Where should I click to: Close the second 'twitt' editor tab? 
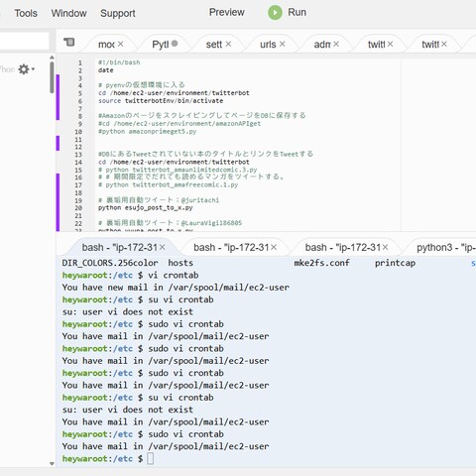point(444,44)
